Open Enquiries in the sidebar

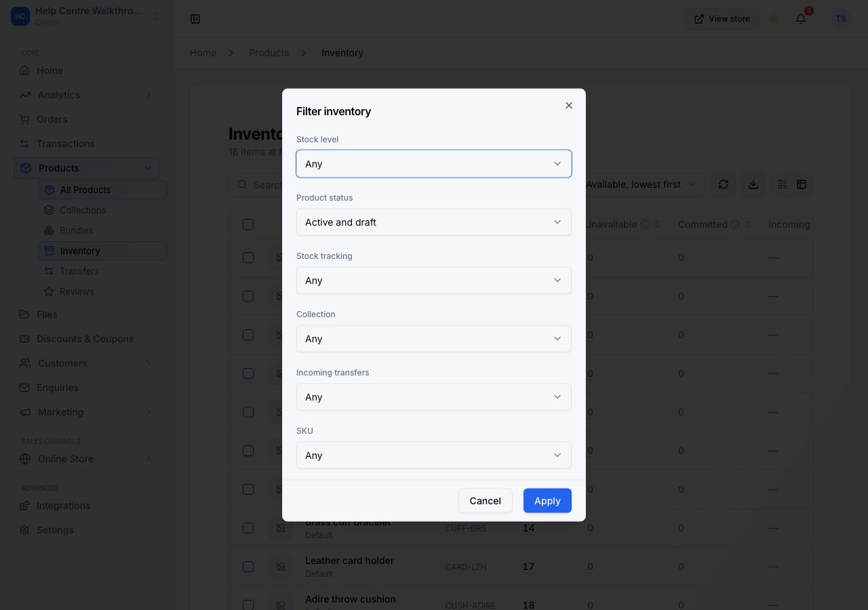[x=87, y=388]
